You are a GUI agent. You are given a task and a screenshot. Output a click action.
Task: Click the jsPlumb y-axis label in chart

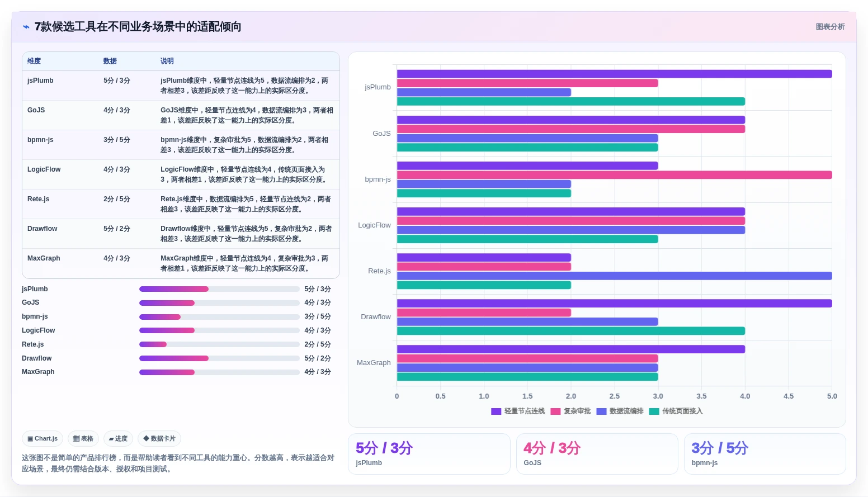(x=378, y=87)
